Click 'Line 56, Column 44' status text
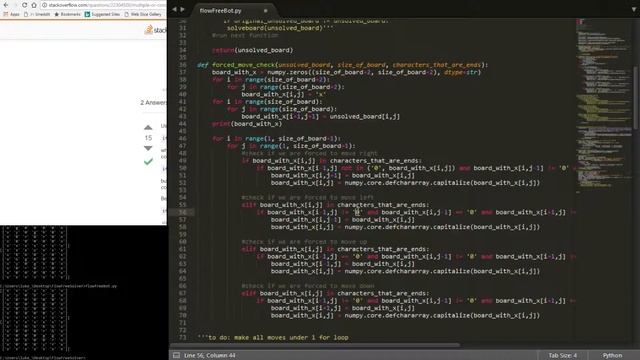The image size is (640, 360). [210, 356]
